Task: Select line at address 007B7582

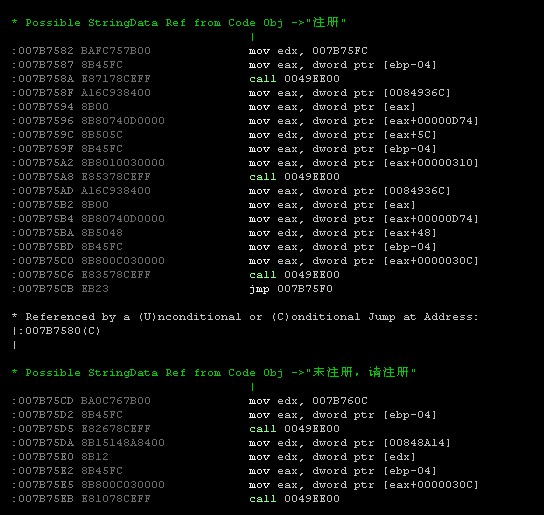Action: [x=189, y=51]
